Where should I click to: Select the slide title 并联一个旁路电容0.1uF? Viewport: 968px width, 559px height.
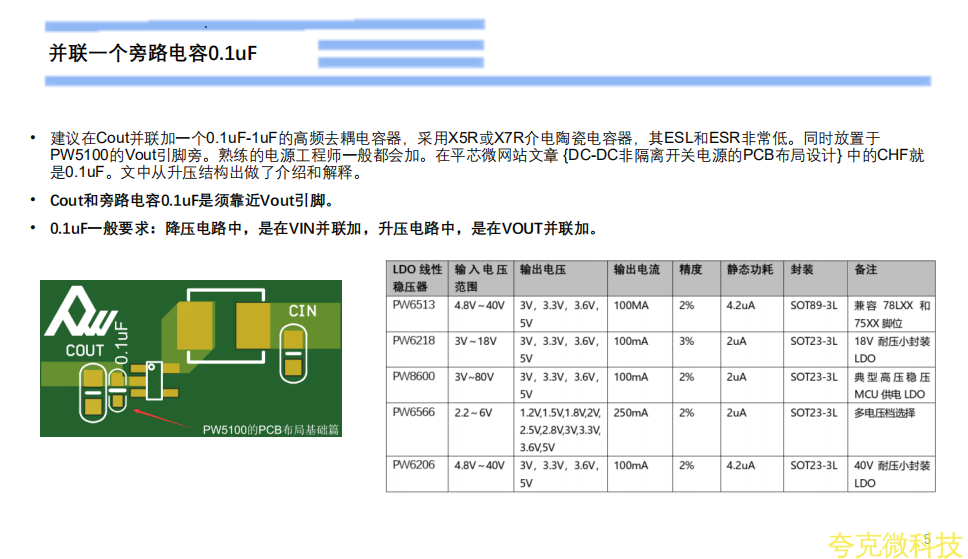click(153, 53)
